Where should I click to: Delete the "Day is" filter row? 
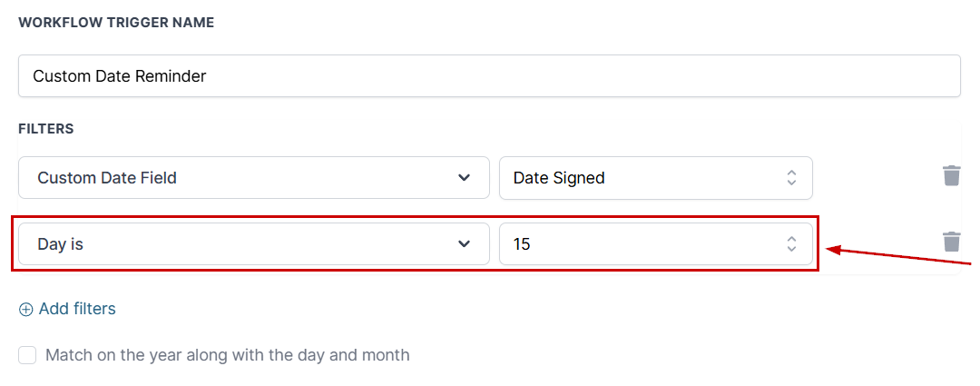(x=951, y=242)
